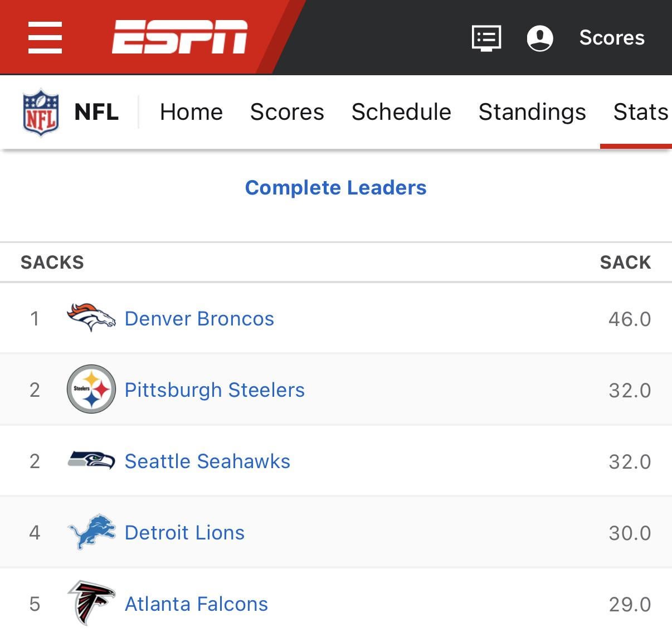The height and width of the screenshot is (637, 672).
Task: Select the Standings tab
Action: pyautogui.click(x=532, y=112)
